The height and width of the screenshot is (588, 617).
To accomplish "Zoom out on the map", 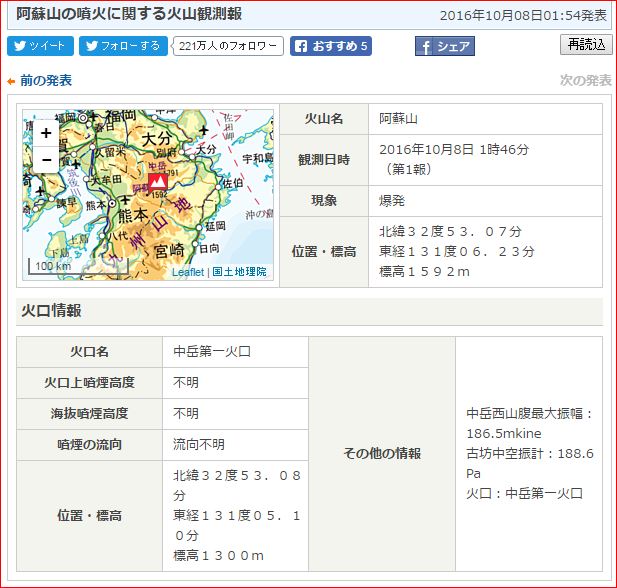I will [46, 159].
